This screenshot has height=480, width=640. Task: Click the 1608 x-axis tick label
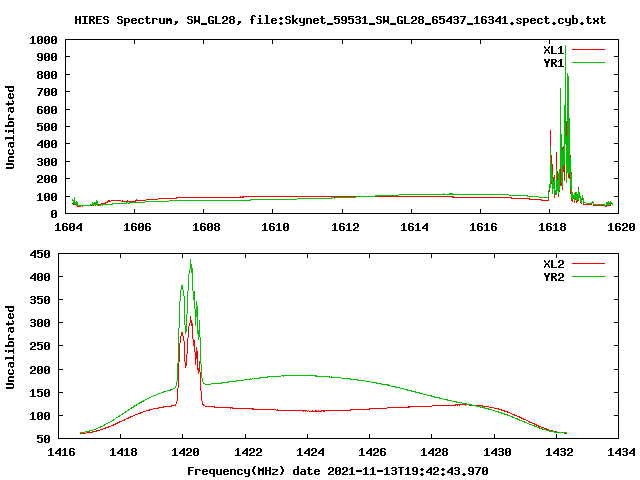(x=206, y=227)
